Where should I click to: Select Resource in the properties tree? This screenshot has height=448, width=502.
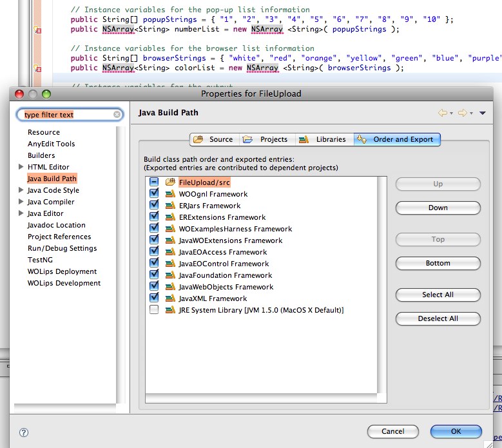tap(44, 132)
